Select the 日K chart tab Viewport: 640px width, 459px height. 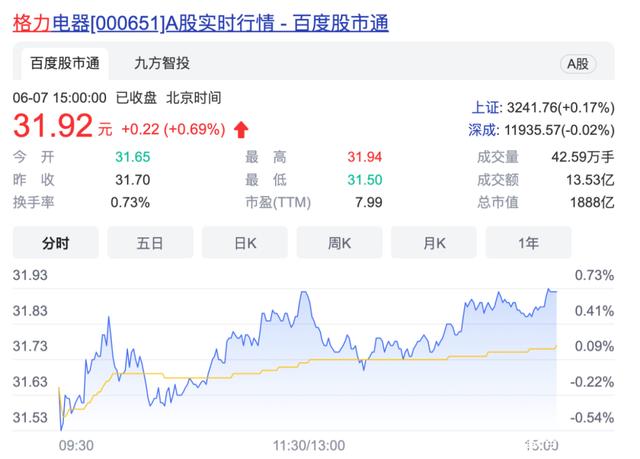pyautogui.click(x=245, y=243)
